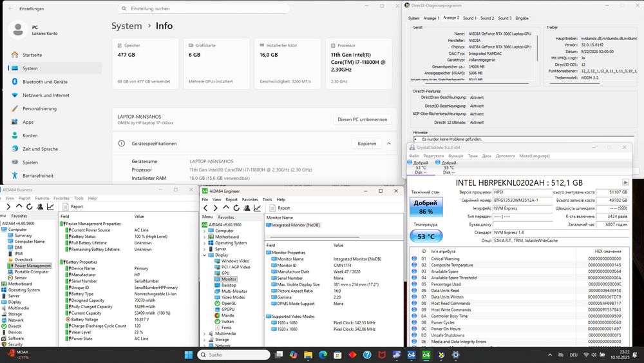This screenshot has width=644, height=363.
Task: Launch Copilot from the taskbar
Action: coord(293,355)
